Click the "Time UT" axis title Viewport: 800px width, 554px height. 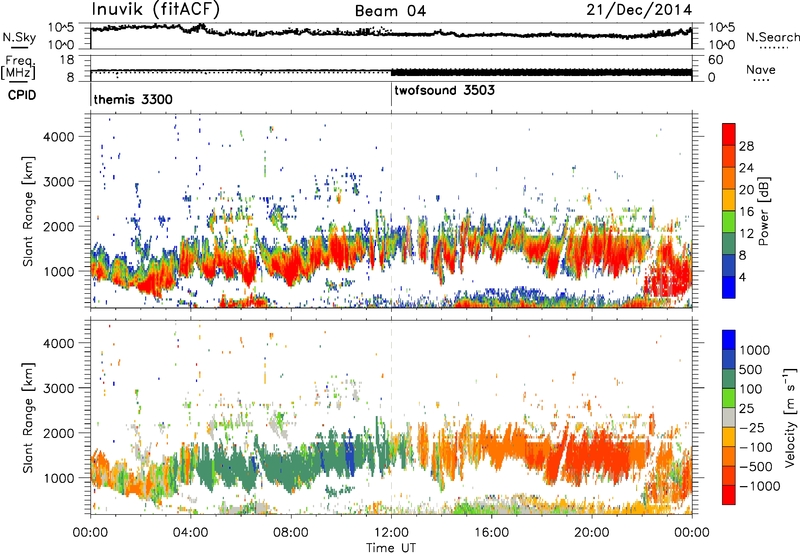[x=391, y=548]
